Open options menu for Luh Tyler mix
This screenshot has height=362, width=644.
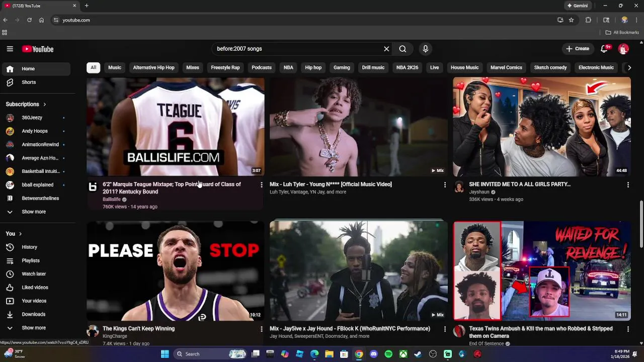pyautogui.click(x=445, y=185)
